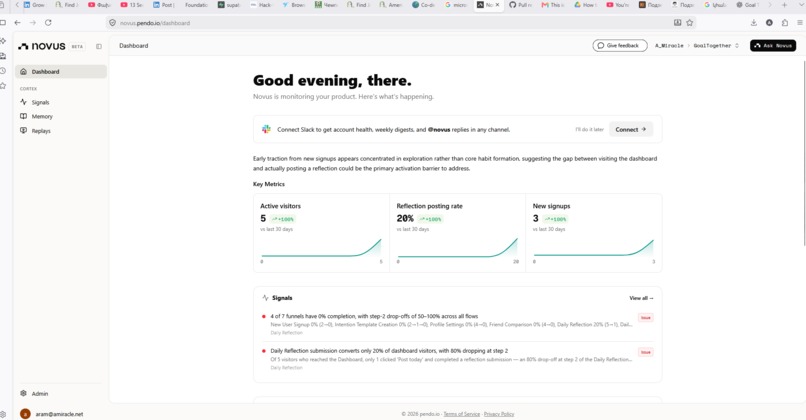806x420 pixels.
Task: Switch to the Gmail This is tab
Action: (x=553, y=5)
